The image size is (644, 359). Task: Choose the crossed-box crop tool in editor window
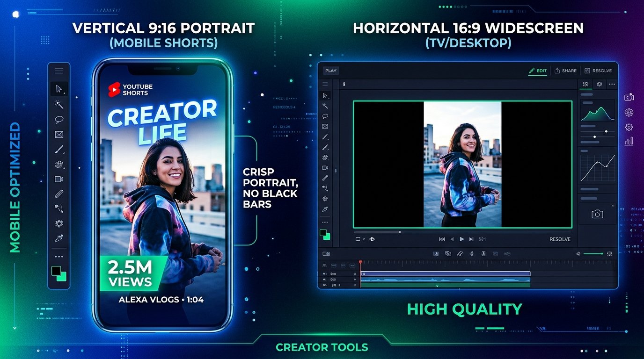point(325,126)
